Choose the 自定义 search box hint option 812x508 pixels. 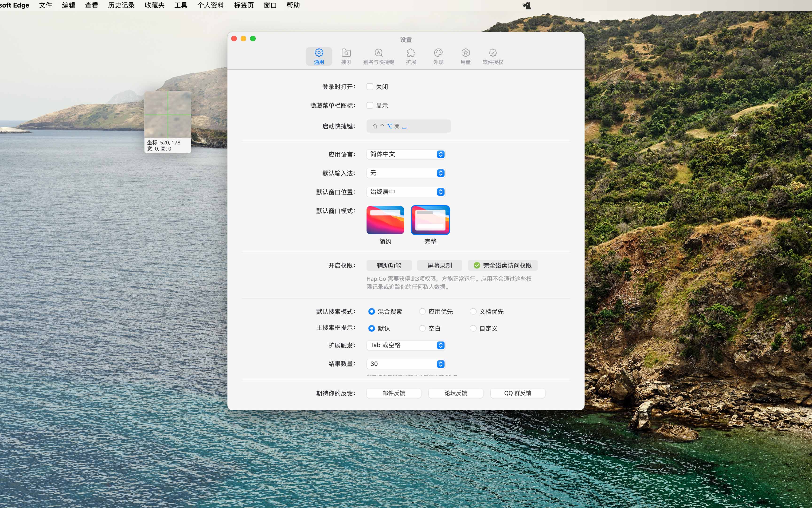click(x=473, y=328)
